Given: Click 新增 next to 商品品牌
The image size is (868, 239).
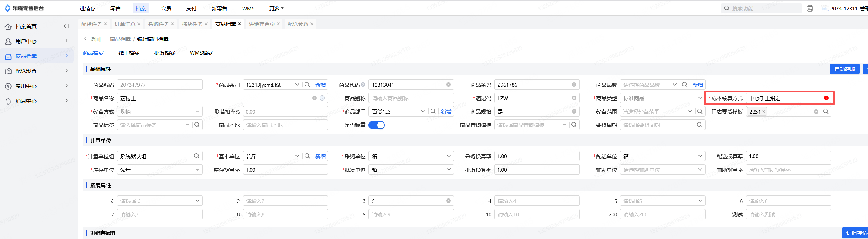Looking at the screenshot, I should [x=698, y=85].
